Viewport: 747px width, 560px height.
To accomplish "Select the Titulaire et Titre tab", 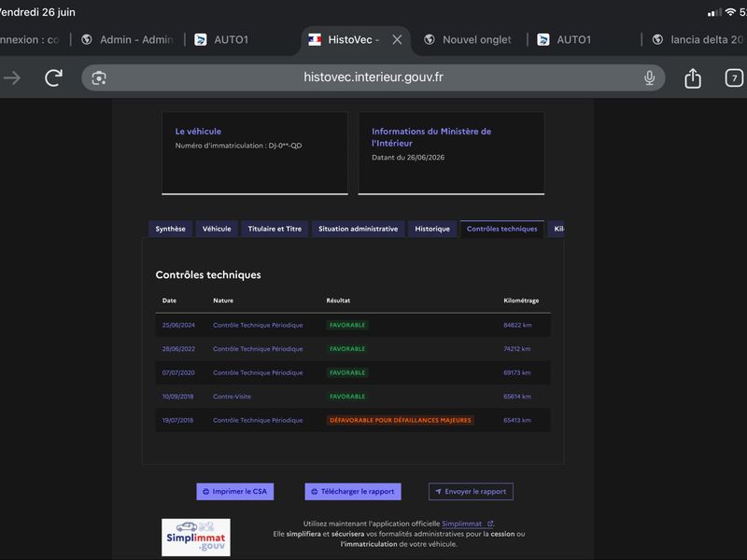I will (x=275, y=229).
